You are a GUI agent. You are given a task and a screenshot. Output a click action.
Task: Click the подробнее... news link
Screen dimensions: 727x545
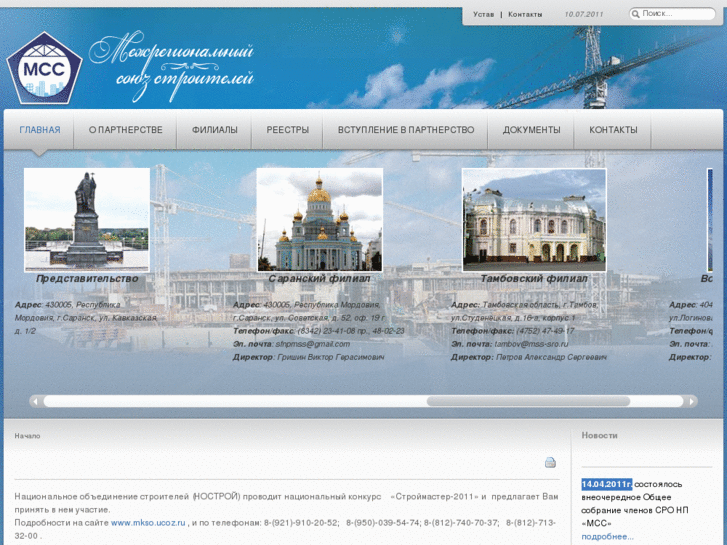click(607, 536)
